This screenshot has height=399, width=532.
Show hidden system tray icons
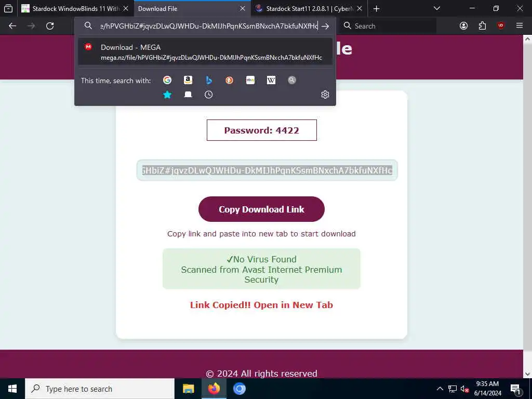click(x=440, y=389)
